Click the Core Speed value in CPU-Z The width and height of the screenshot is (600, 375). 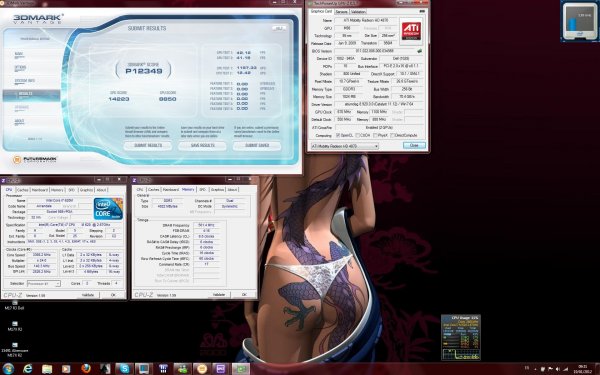tap(42, 255)
